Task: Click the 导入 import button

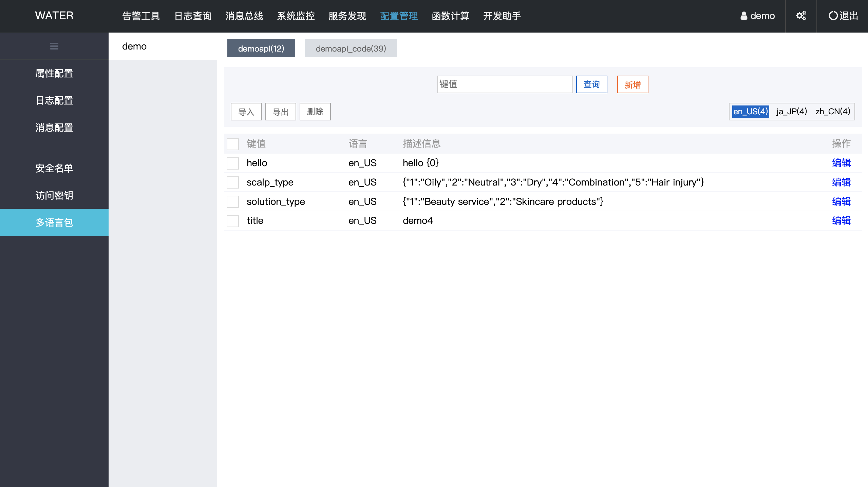Action: coord(246,112)
